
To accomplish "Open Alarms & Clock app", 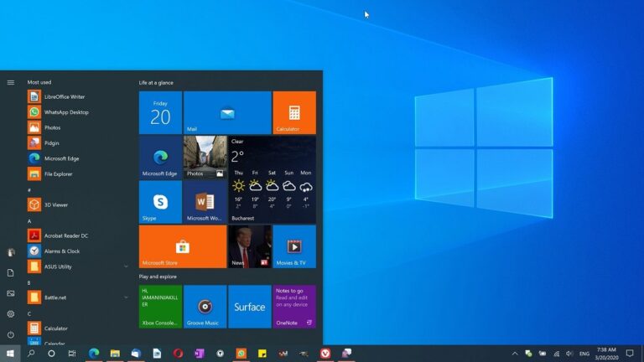I will coord(78,251).
